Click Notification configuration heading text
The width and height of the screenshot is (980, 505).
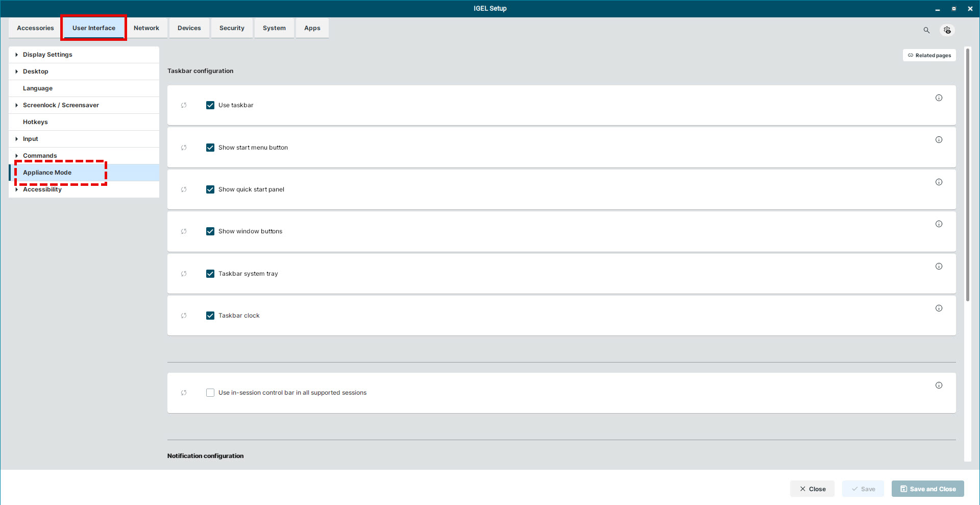tap(205, 456)
